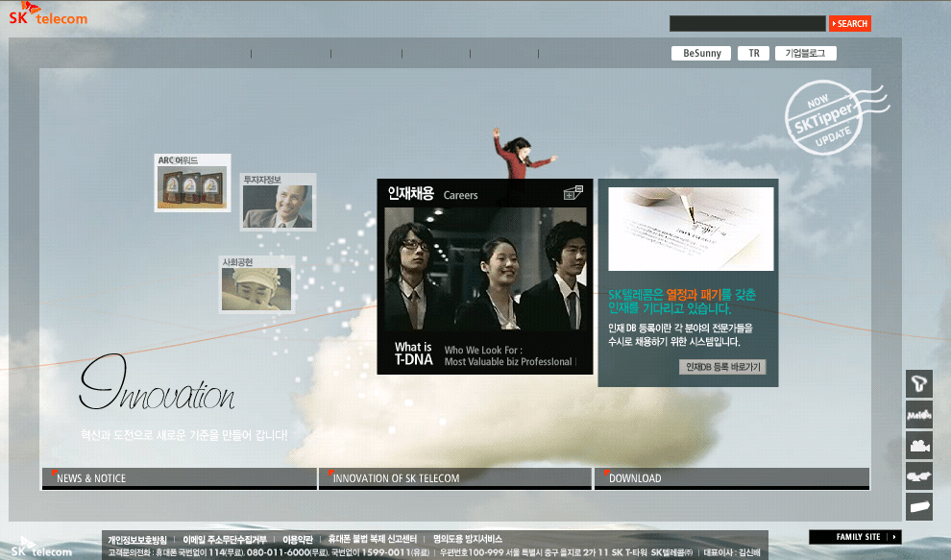Click the expand icon on the Careers panel
This screenshot has width=951, height=560.
pyautogui.click(x=573, y=193)
